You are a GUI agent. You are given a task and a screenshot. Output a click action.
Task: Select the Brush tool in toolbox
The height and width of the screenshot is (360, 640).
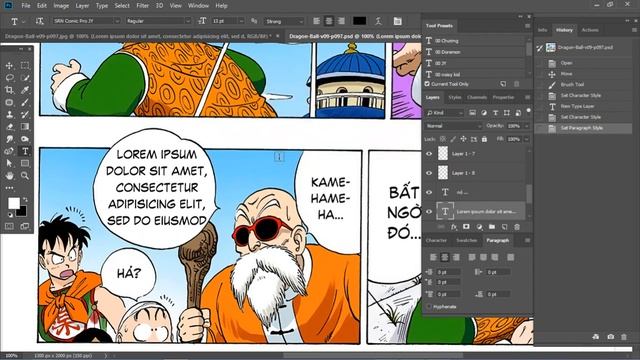click(x=25, y=102)
